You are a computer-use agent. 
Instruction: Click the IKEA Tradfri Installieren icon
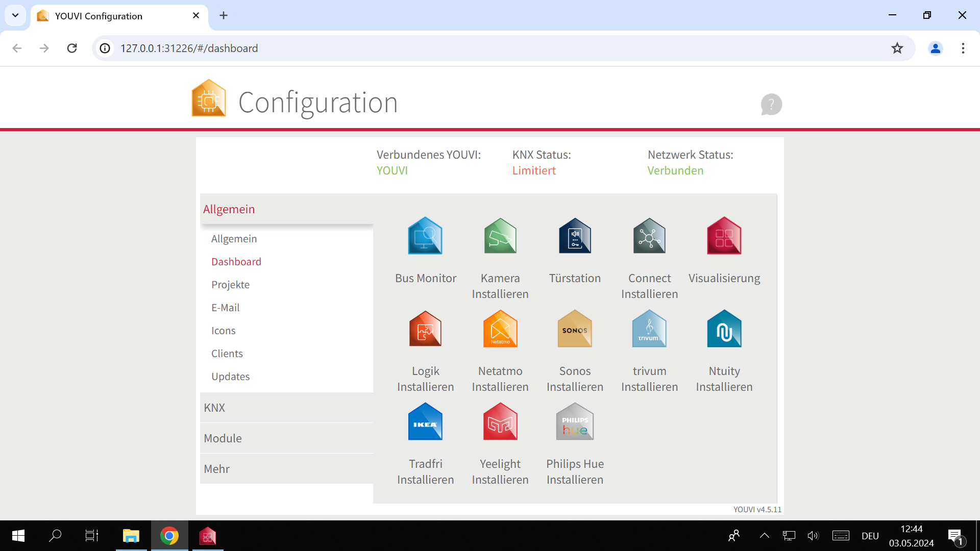coord(425,422)
